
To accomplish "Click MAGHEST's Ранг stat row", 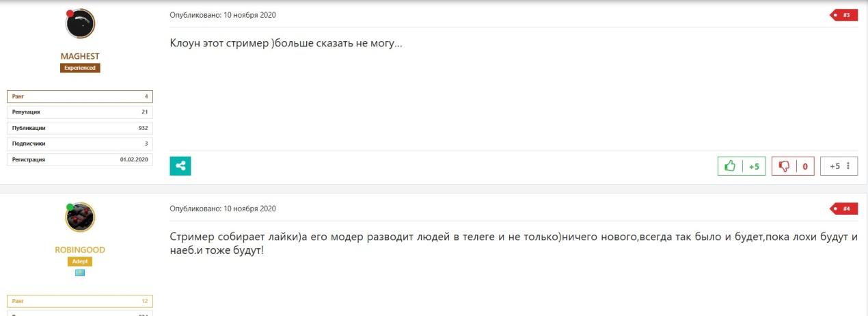I will click(80, 96).
